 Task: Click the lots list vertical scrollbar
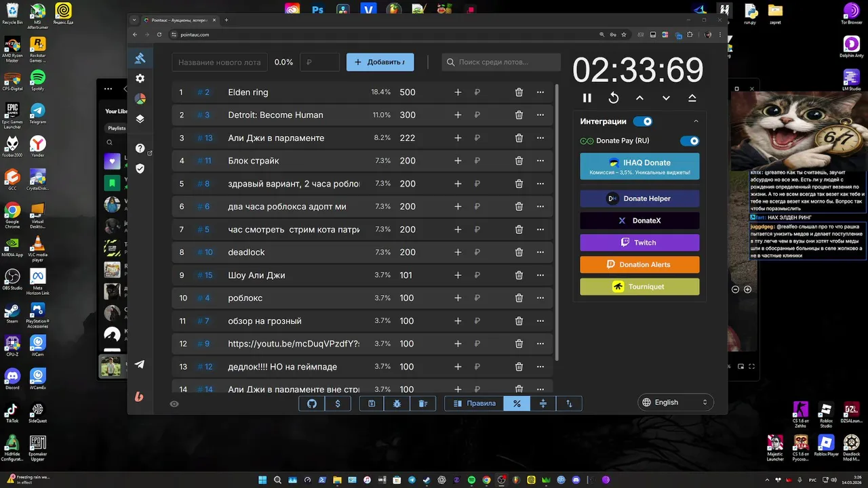click(x=557, y=222)
